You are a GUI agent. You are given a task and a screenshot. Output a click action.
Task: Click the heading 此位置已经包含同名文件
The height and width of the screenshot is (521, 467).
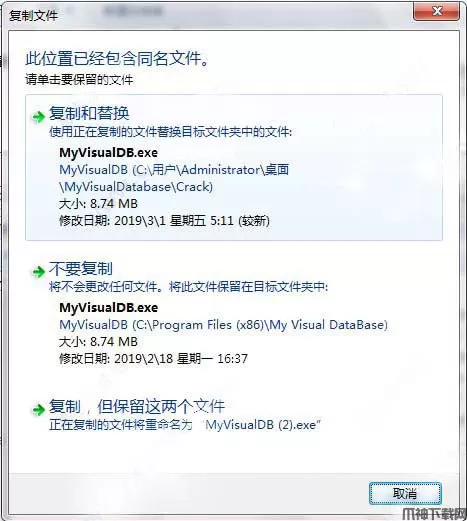pos(117,59)
